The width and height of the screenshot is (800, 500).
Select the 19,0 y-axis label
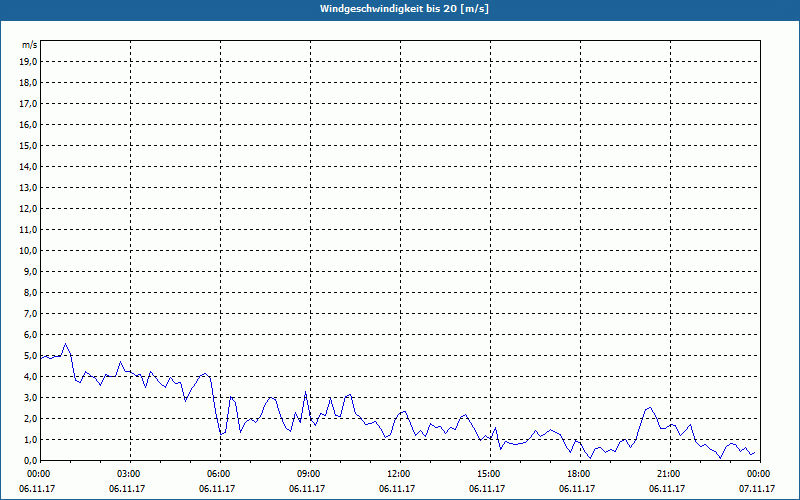coord(29,62)
